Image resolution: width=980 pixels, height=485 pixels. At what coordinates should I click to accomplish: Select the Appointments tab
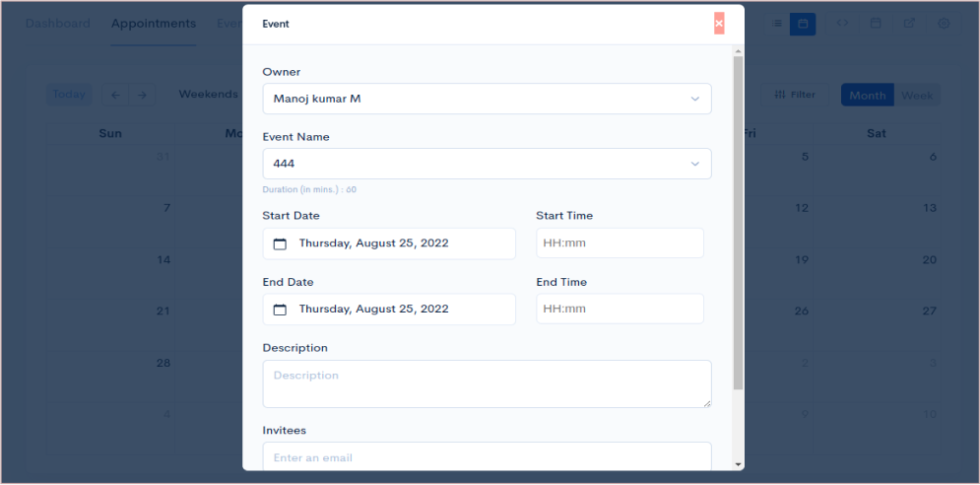[x=153, y=24]
